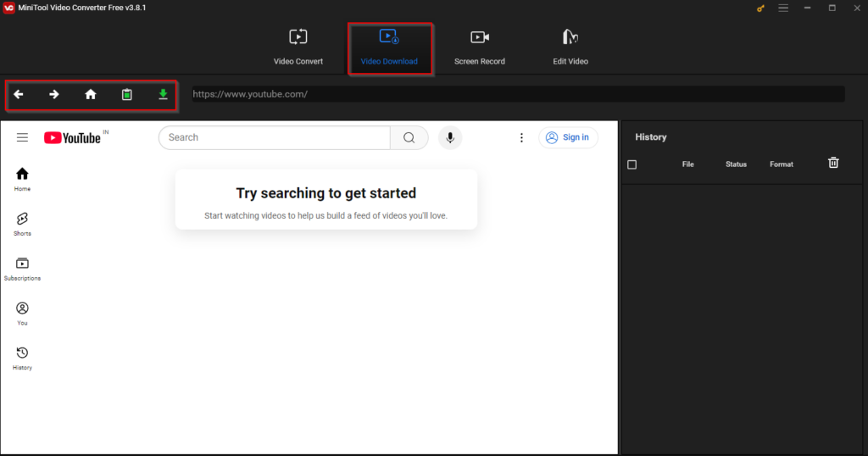Click the YouTube Search text field

275,137
